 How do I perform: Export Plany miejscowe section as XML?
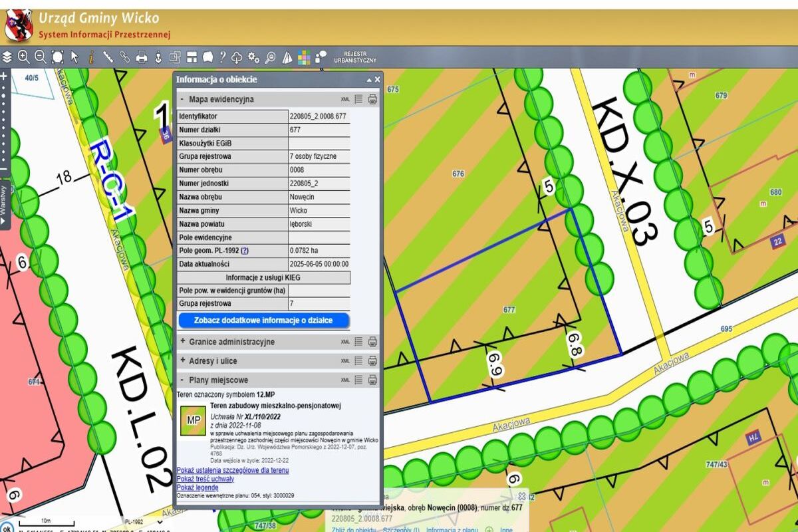click(x=345, y=380)
